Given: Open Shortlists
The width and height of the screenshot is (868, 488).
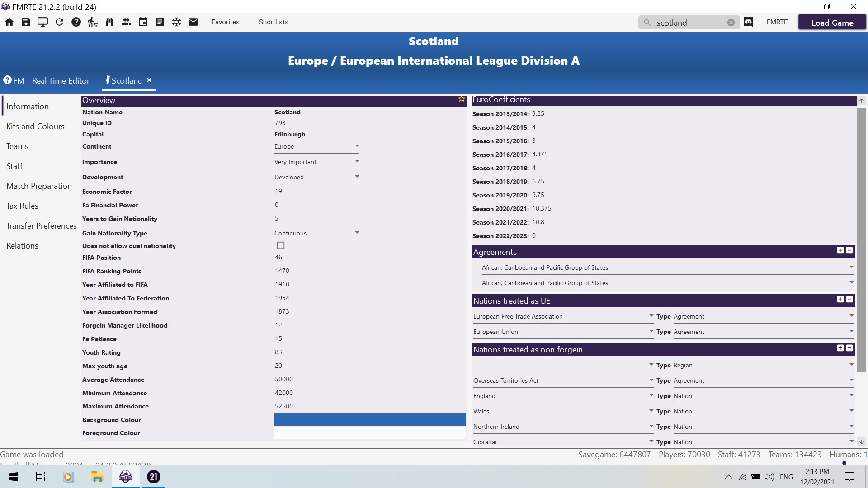Looking at the screenshot, I should [x=274, y=22].
